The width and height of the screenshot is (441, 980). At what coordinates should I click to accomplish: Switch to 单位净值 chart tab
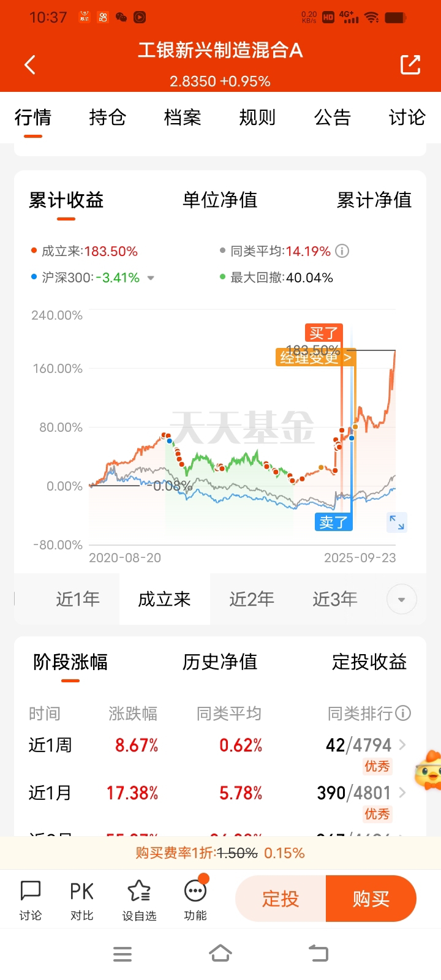(220, 200)
